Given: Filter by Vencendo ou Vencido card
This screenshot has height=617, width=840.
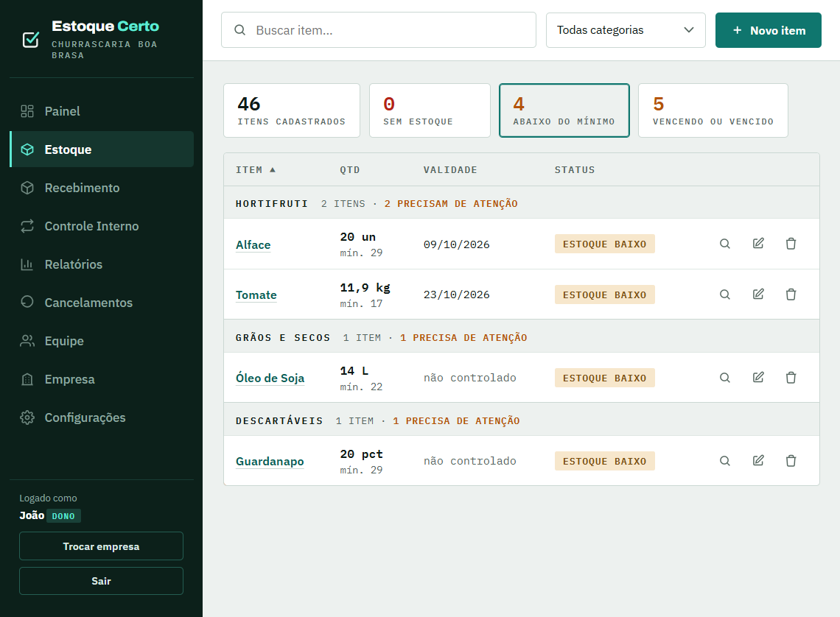Looking at the screenshot, I should tap(713, 110).
